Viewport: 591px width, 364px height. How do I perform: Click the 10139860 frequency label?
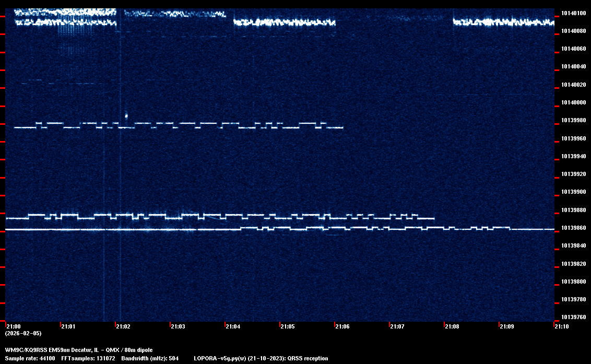573,228
